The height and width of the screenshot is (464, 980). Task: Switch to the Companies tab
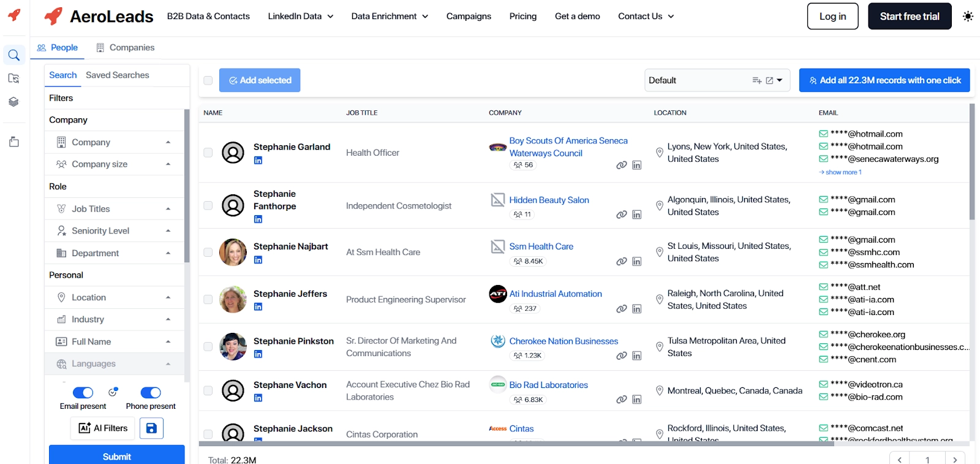[126, 48]
